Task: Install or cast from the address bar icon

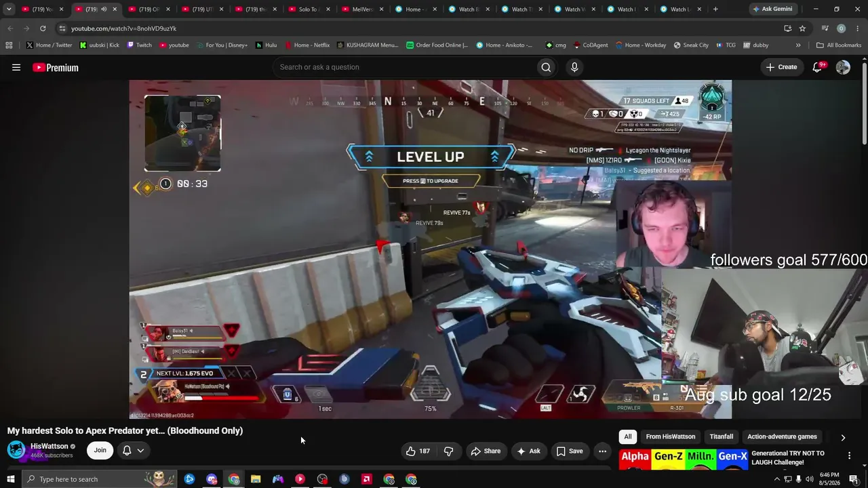Action: point(787,28)
